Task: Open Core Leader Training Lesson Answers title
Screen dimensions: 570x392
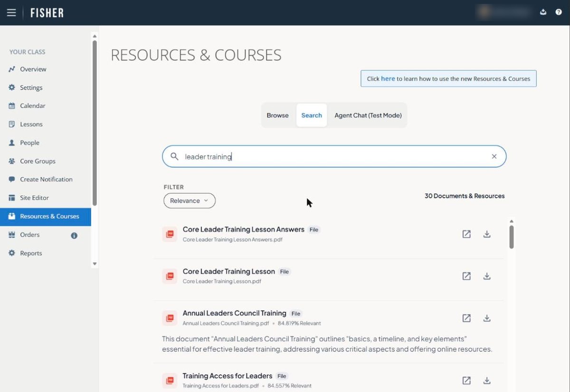Action: click(x=244, y=229)
